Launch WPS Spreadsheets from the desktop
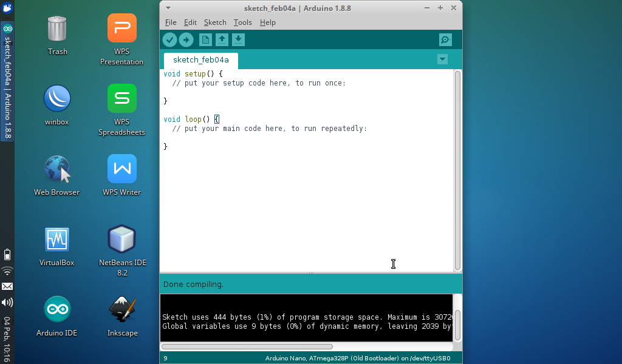The height and width of the screenshot is (364, 622). point(121,98)
